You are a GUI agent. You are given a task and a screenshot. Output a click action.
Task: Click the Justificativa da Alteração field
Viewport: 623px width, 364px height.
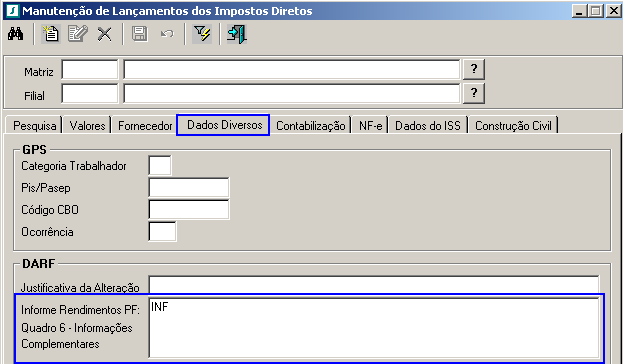pos(373,285)
